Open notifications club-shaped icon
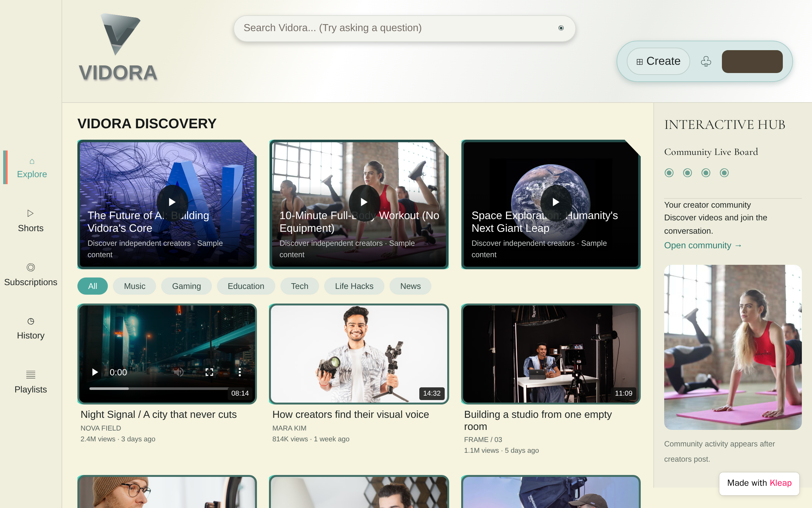The image size is (812, 508). pyautogui.click(x=706, y=61)
